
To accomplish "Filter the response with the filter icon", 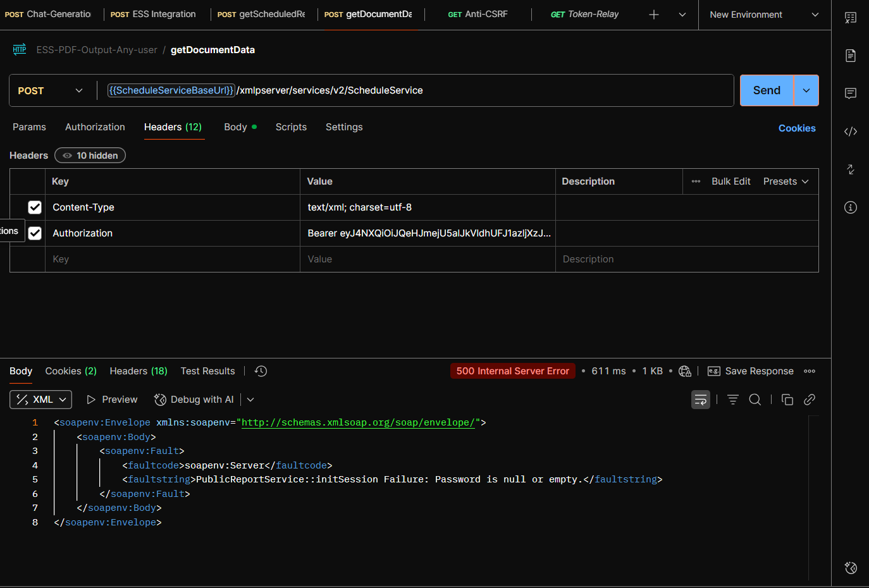I will click(x=733, y=400).
